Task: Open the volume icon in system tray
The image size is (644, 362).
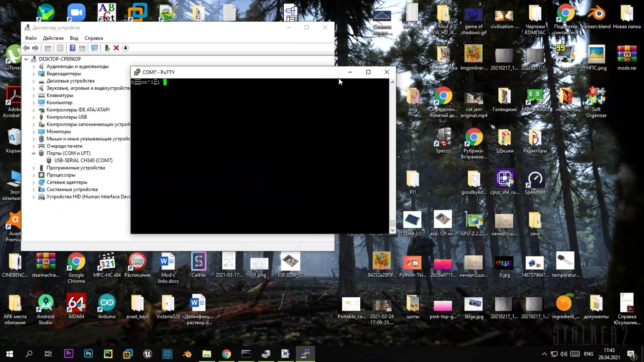Action: (x=563, y=354)
